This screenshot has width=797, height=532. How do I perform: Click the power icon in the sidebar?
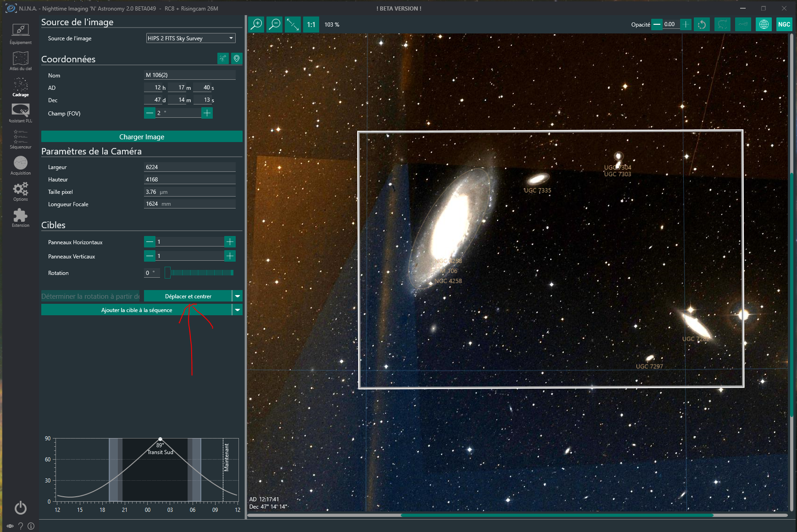coord(21,508)
